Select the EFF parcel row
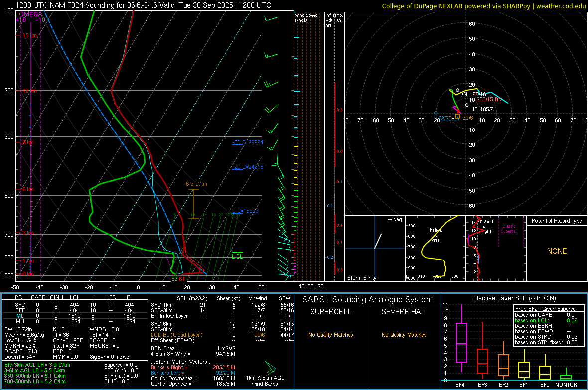This screenshot has height=390, width=588. [x=75, y=310]
